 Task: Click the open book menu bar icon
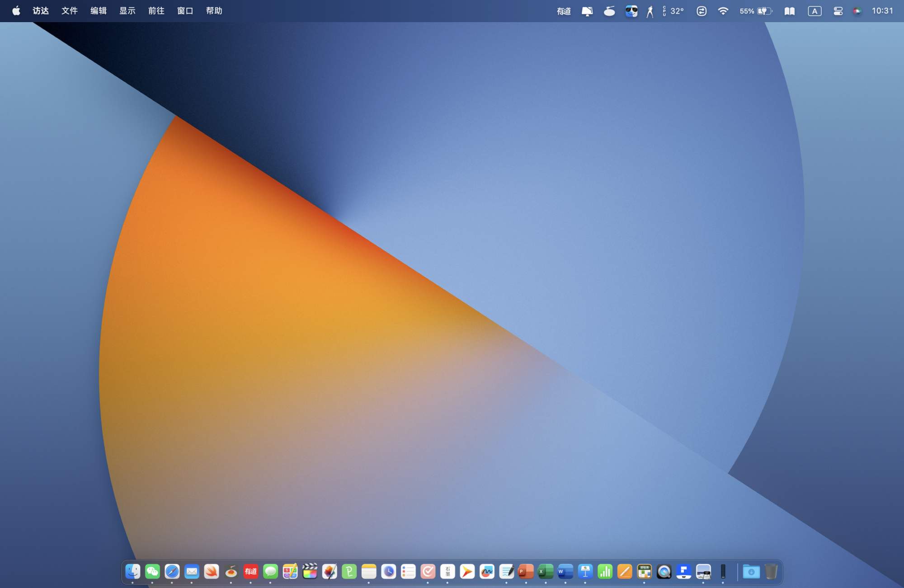pyautogui.click(x=790, y=11)
